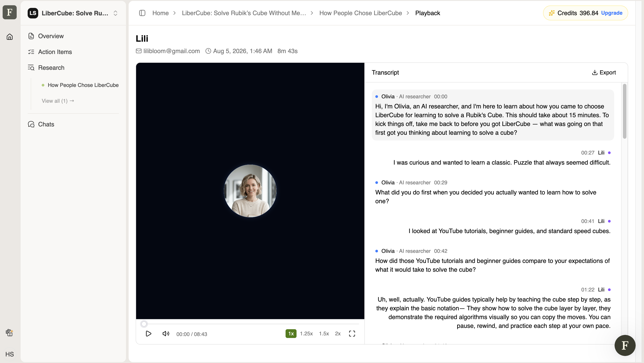Screen dimensions: 644x363
Task: Set playback speed to 1x
Action: click(291, 334)
